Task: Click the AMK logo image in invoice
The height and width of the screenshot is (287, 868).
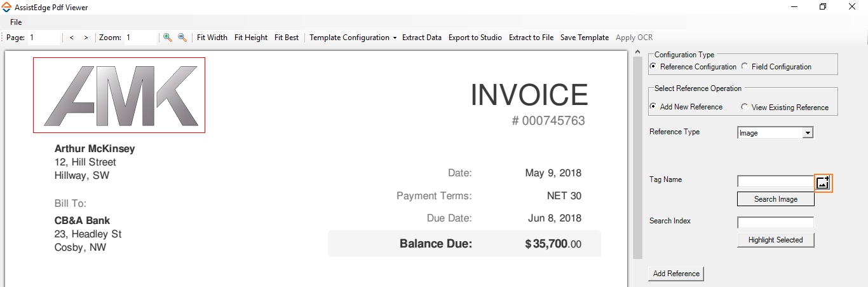Action: click(119, 95)
